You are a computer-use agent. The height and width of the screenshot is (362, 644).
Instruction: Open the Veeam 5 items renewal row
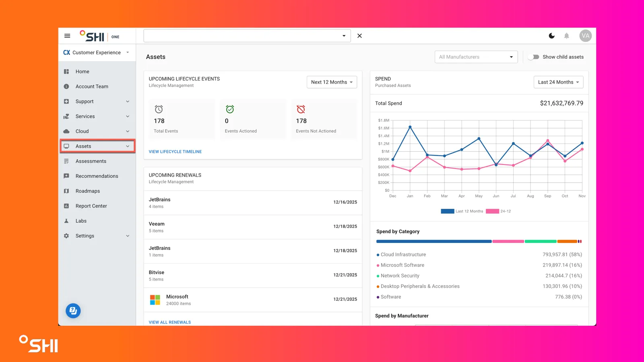(253, 227)
